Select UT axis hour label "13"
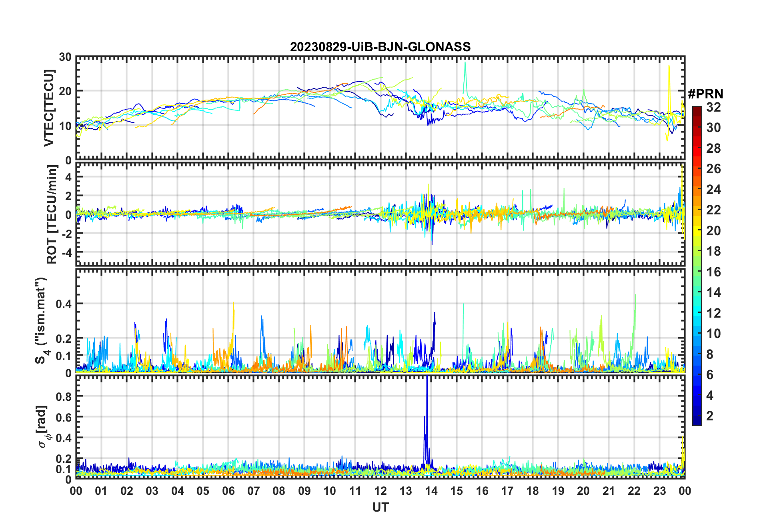Viewport: 761px width, 532px height. click(406, 491)
